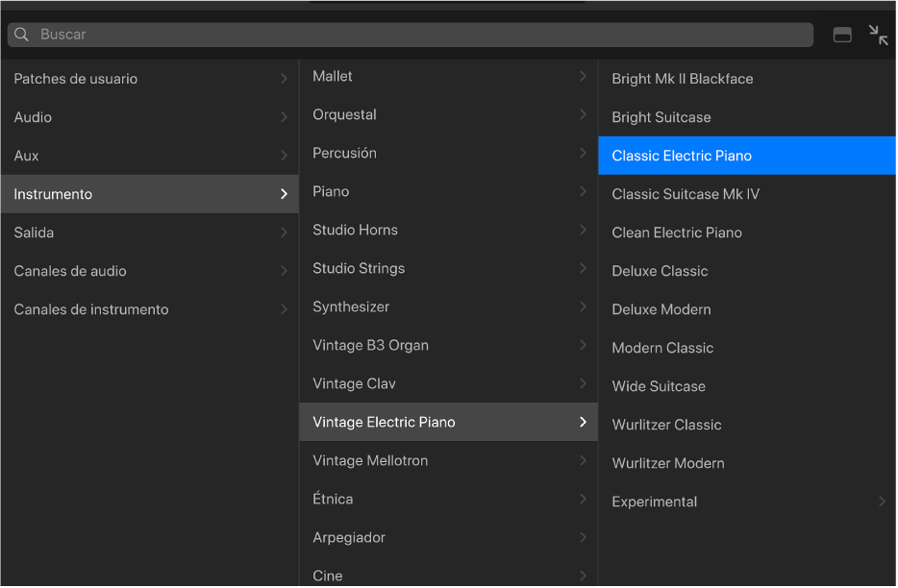Click the window view mode icon

842,35
